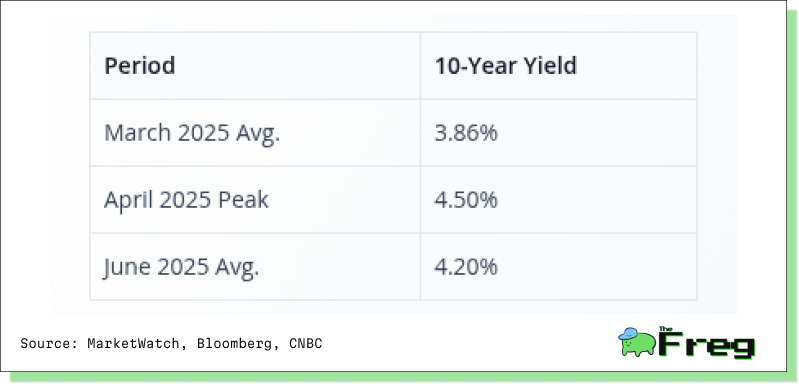Viewport: 799px width, 384px height.
Task: Click the 4.20% yield value
Action: point(466,267)
